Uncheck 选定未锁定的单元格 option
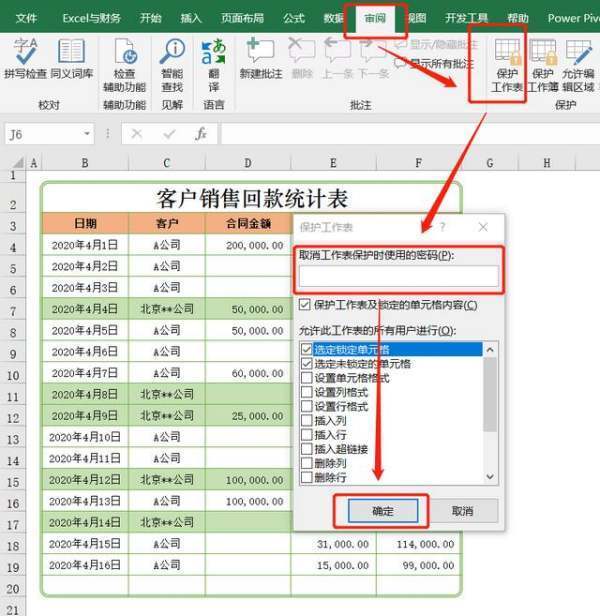The height and width of the screenshot is (616, 600). pyautogui.click(x=307, y=364)
